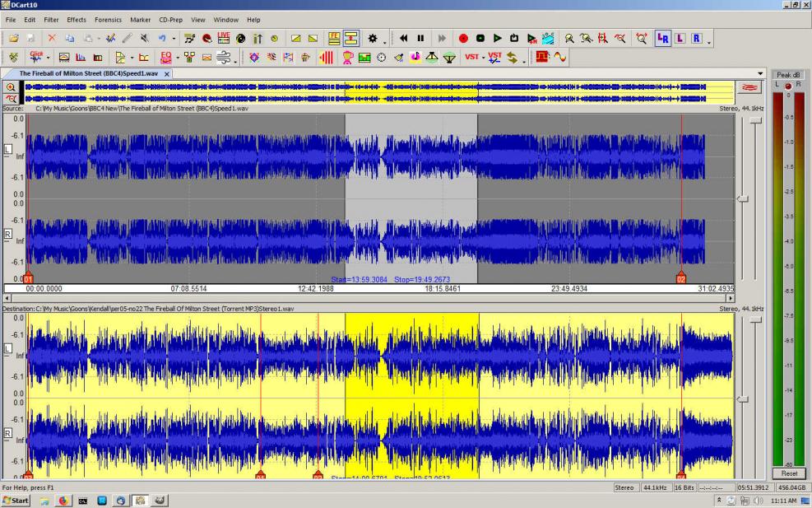Adjust the source waveform vertical zoom slider

pyautogui.click(x=743, y=199)
